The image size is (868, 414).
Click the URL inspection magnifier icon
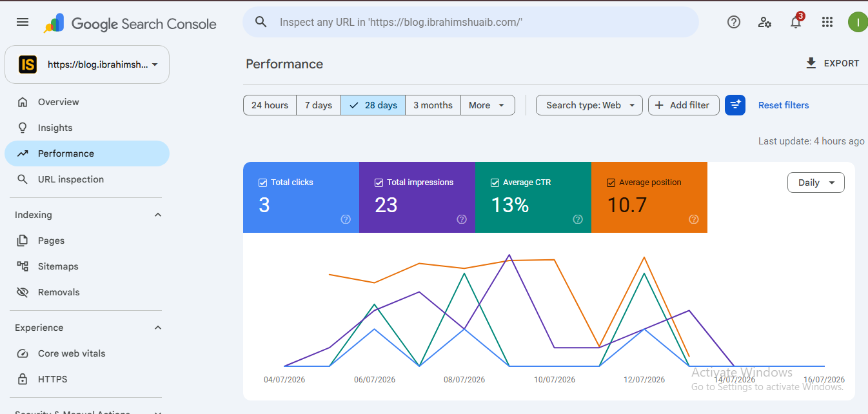23,179
